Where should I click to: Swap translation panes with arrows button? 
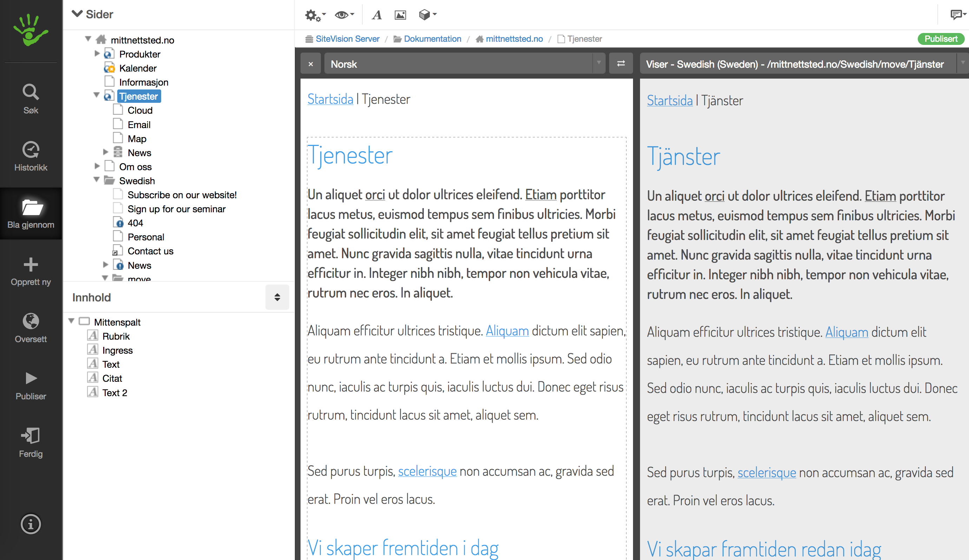click(621, 64)
